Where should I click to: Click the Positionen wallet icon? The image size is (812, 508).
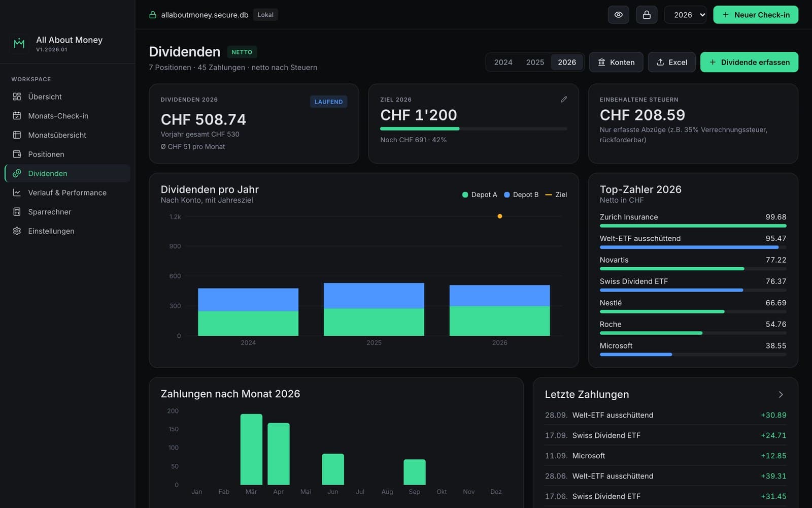(x=17, y=154)
